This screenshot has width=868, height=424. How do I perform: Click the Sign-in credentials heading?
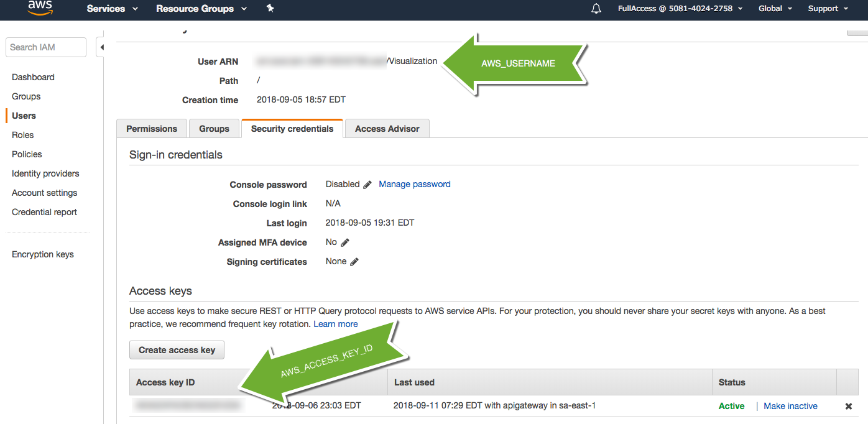pyautogui.click(x=176, y=155)
